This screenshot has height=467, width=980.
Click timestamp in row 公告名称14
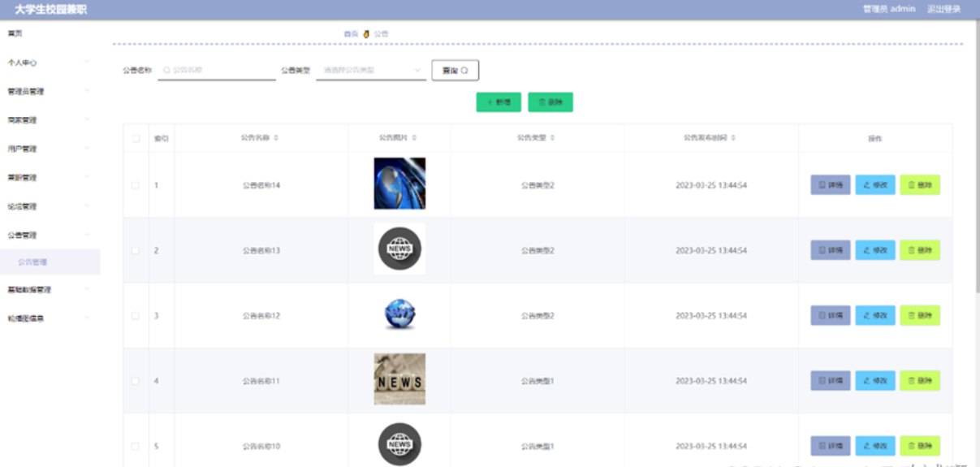tap(711, 185)
